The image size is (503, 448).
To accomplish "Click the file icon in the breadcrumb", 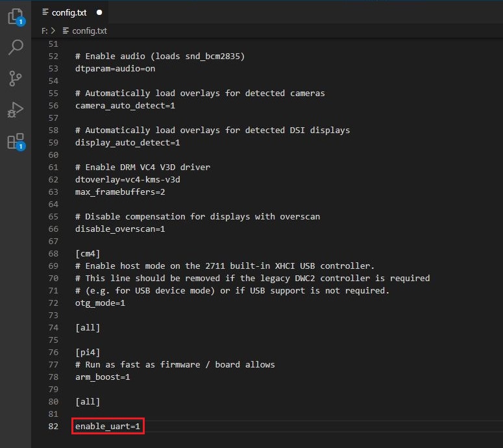I will pos(66,31).
